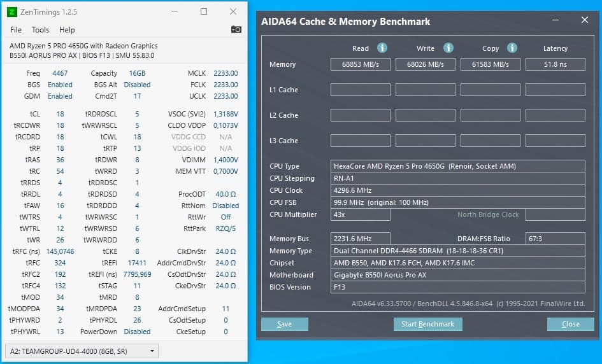Click the VSOC (SVI2) value 1,3188V
The image size is (602, 364).
[226, 114]
